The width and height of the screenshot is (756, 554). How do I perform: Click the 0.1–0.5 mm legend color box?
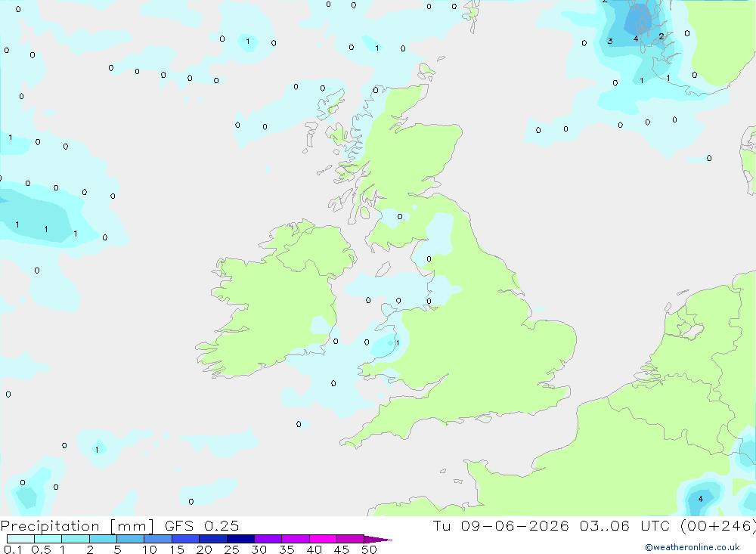coord(20,539)
